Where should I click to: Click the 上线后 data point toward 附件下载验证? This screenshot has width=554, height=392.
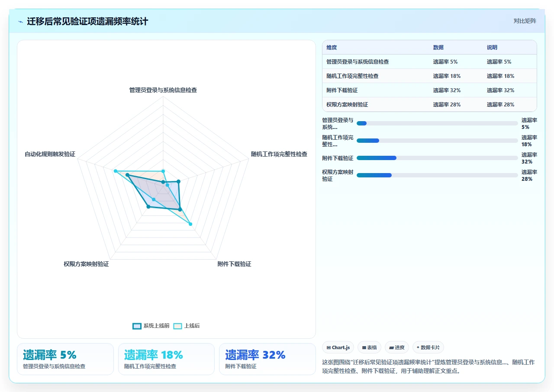(190, 224)
